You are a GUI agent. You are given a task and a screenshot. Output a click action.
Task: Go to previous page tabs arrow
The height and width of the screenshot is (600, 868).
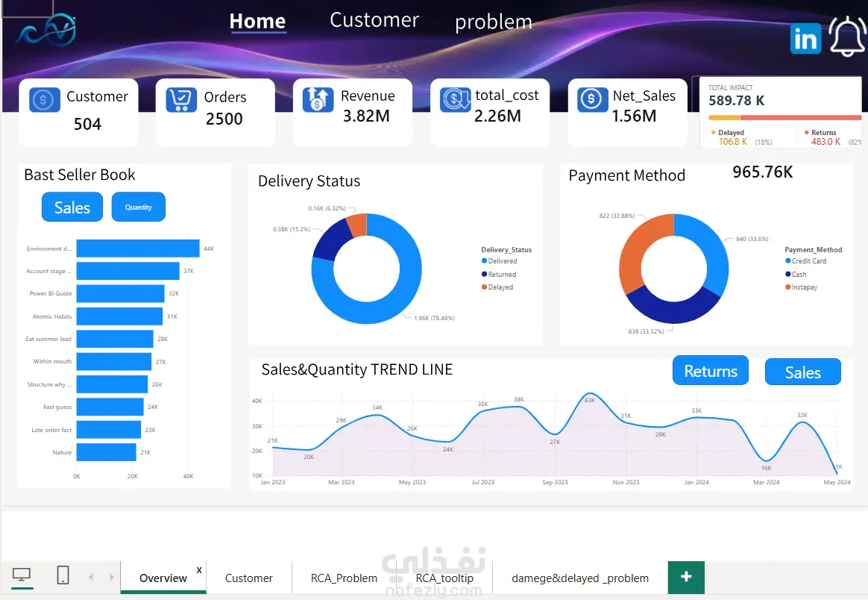91,578
